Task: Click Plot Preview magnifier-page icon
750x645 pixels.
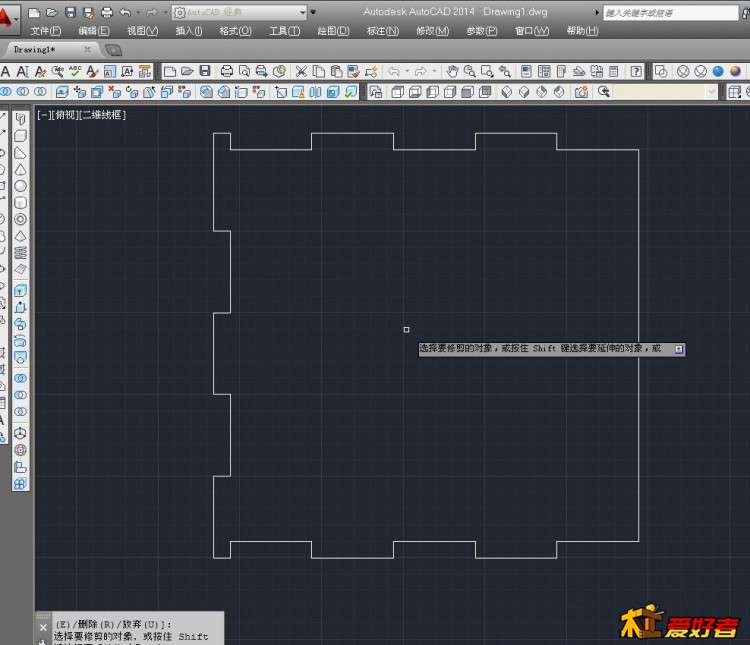Action: (x=244, y=72)
